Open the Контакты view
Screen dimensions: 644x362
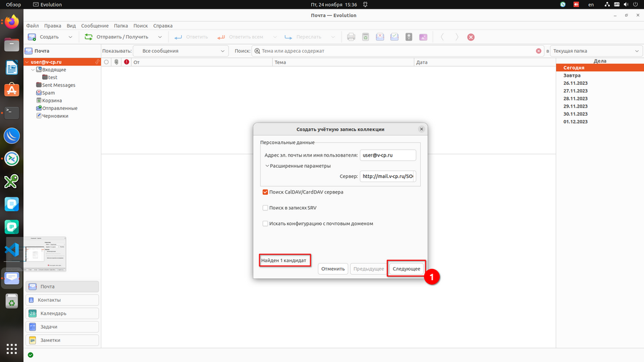point(49,300)
